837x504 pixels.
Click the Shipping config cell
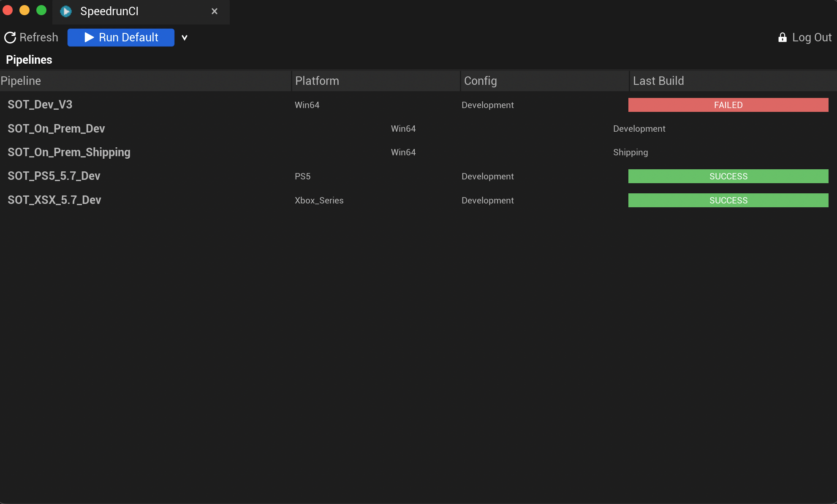(x=630, y=152)
